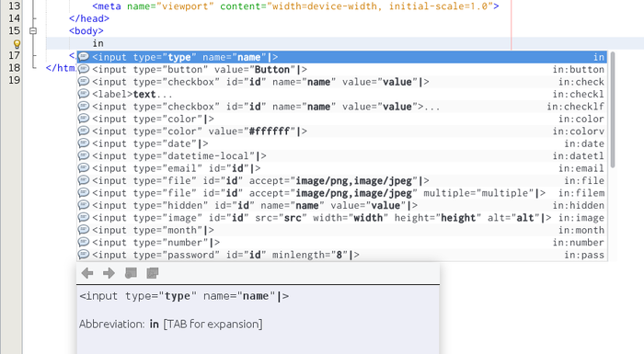Click the completion list vertical scrollbar
This screenshot has width=644, height=354.
pyautogui.click(x=613, y=110)
